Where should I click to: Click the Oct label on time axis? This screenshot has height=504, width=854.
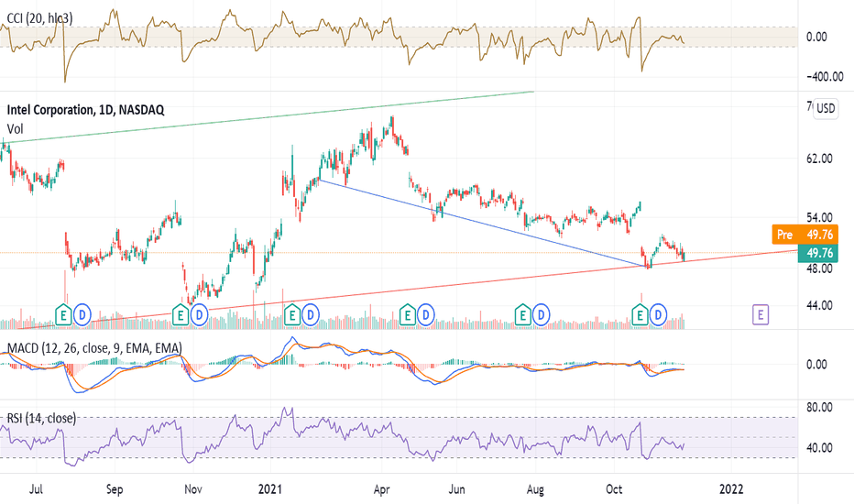click(614, 489)
